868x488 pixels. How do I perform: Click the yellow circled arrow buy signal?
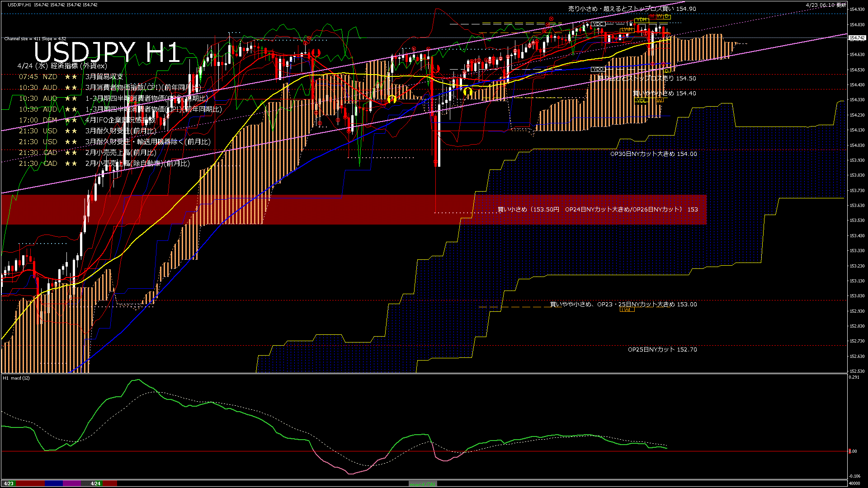tap(392, 99)
